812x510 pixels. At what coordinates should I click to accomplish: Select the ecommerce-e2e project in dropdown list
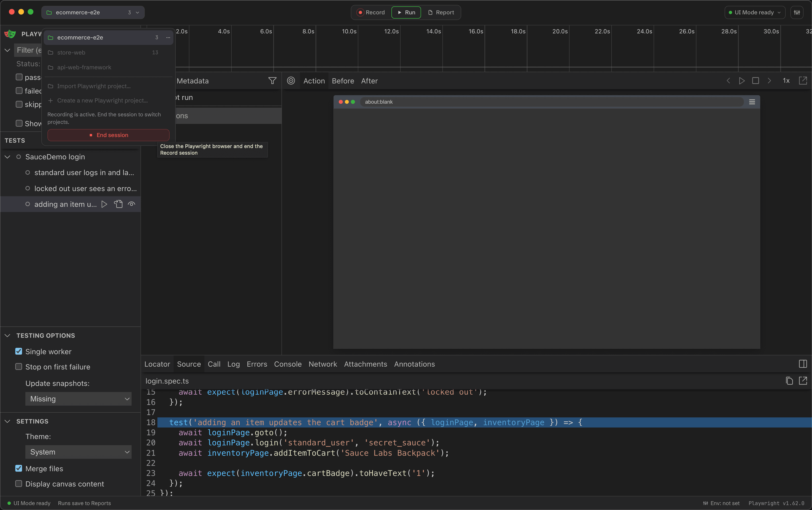108,37
